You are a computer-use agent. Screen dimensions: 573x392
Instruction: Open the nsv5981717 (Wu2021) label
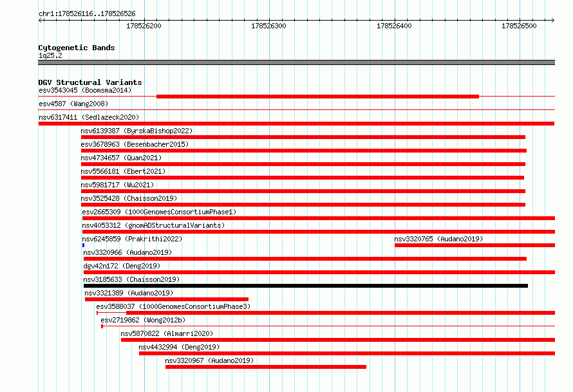point(117,185)
